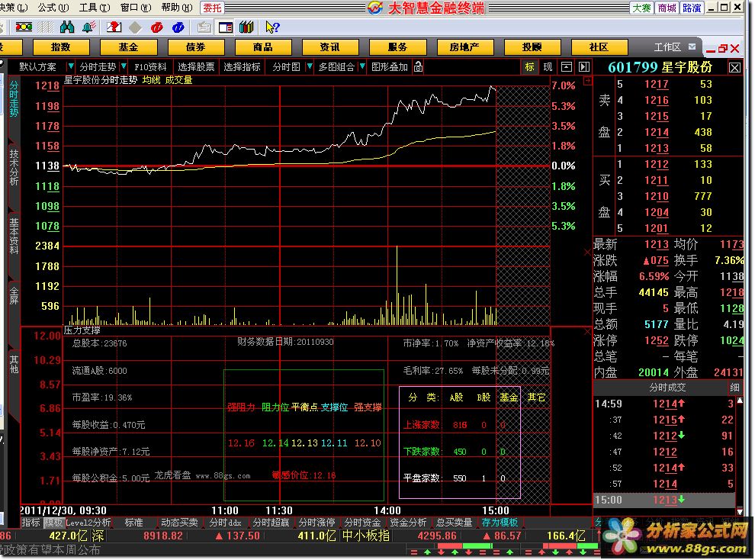This screenshot has width=755, height=560.
Task: Expand the 分时走势 dropdown arrow
Action: [x=124, y=66]
